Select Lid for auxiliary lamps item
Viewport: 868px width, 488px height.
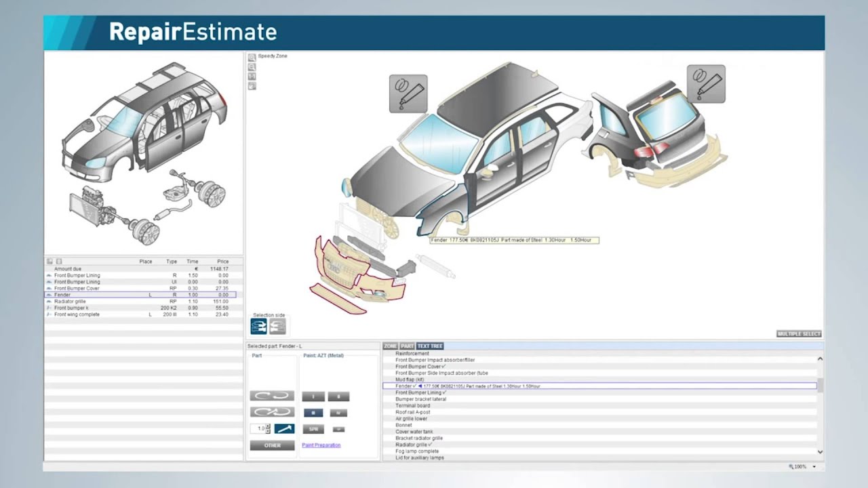coord(420,457)
